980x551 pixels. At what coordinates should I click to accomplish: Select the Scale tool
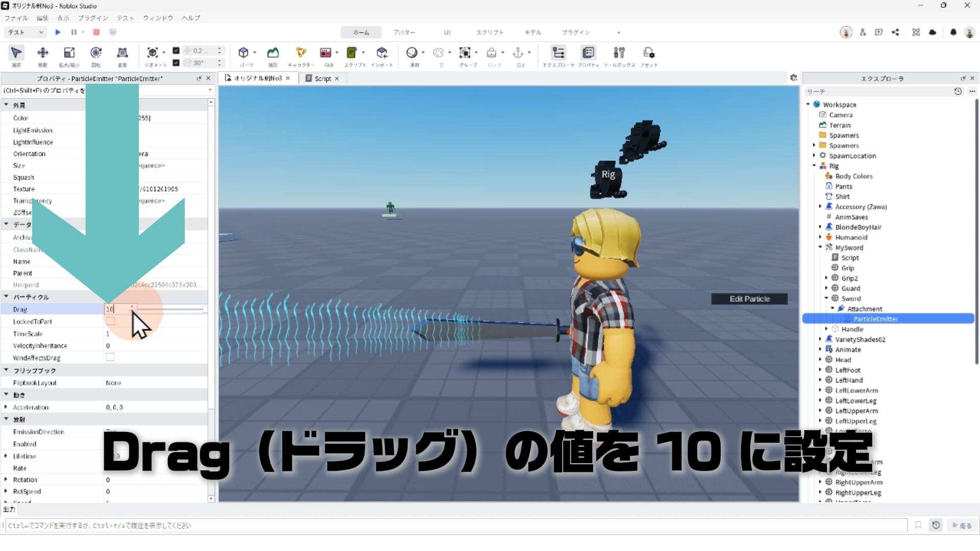[x=69, y=53]
